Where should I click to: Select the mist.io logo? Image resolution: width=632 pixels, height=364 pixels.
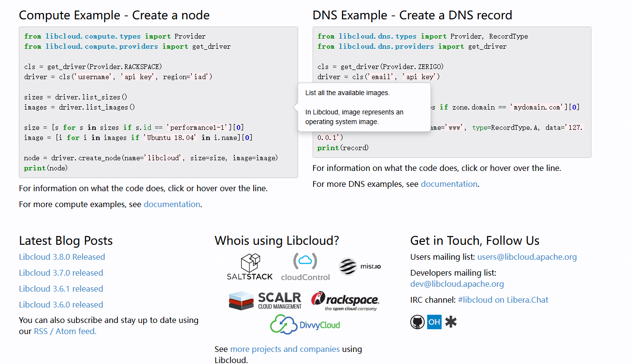point(359,266)
